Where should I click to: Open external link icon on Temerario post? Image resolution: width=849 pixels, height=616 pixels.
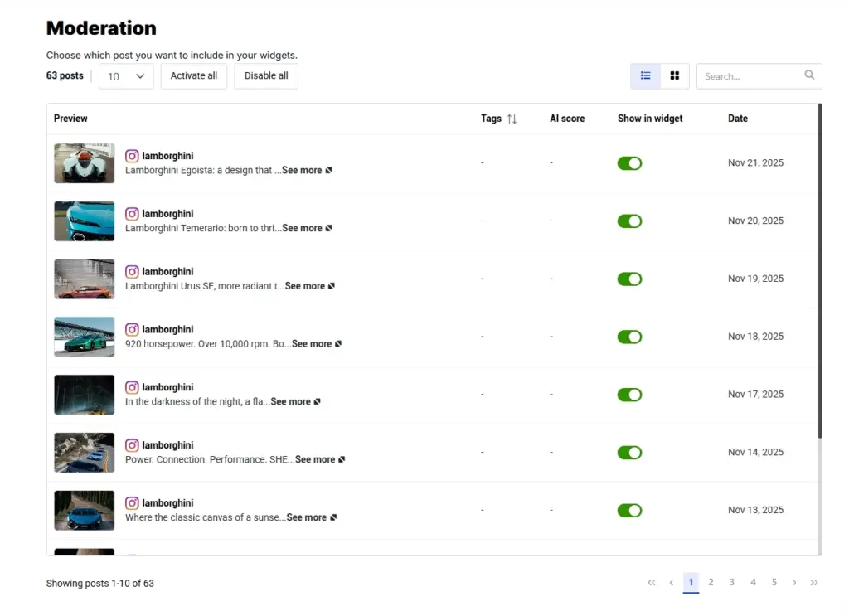pos(330,227)
